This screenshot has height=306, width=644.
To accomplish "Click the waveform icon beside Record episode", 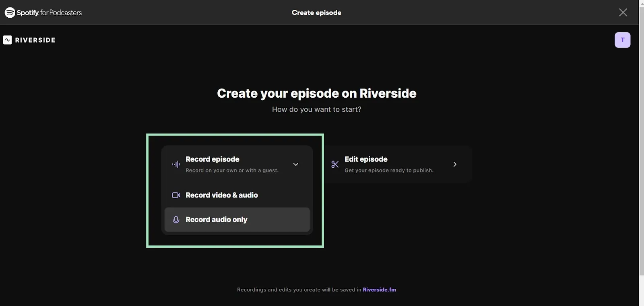I will [176, 164].
